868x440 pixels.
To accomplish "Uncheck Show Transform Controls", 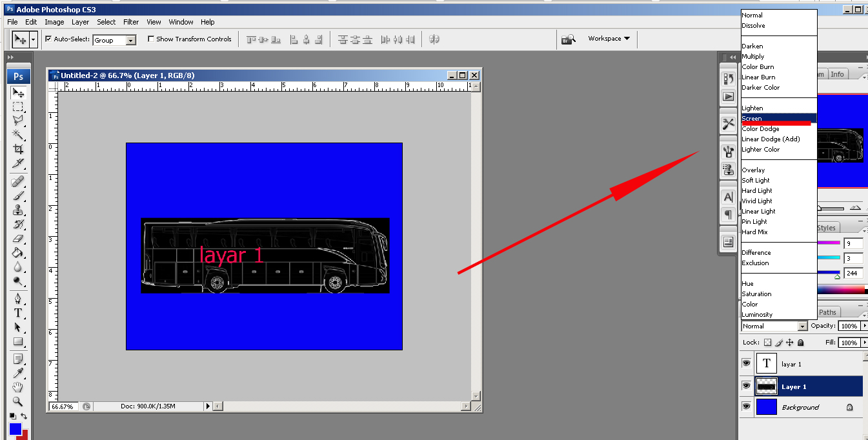I will pos(152,39).
